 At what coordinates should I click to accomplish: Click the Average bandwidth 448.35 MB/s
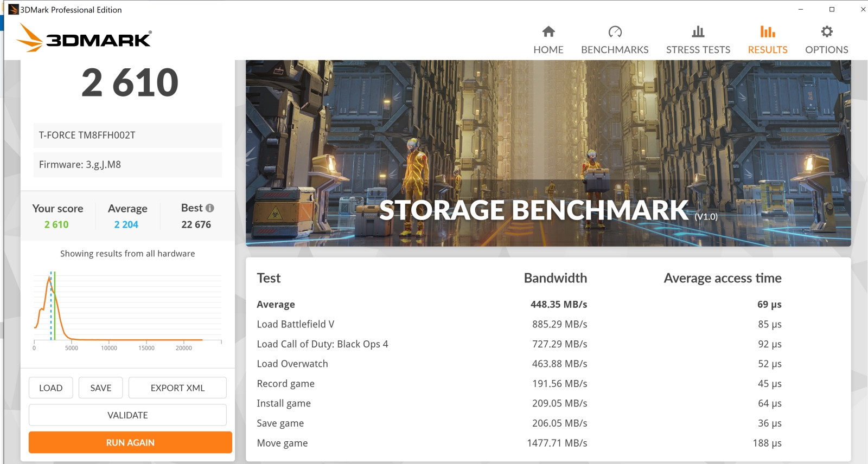(x=559, y=305)
